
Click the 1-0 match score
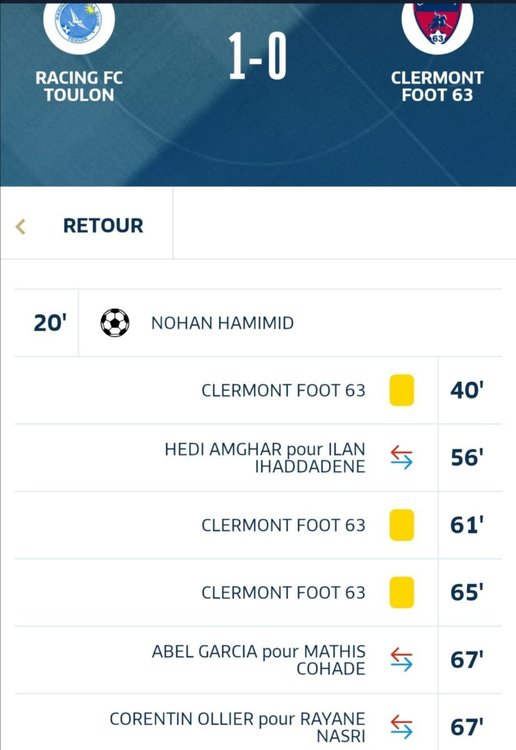point(257,56)
